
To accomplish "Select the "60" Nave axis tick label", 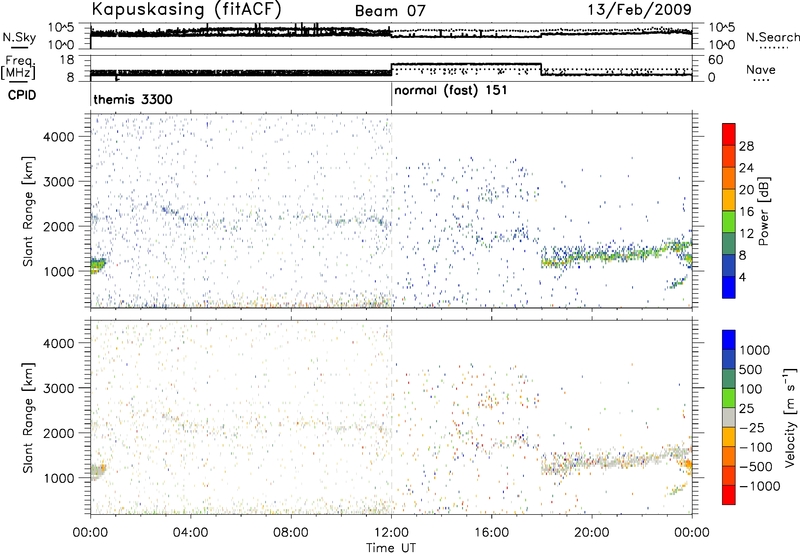I will click(715, 60).
